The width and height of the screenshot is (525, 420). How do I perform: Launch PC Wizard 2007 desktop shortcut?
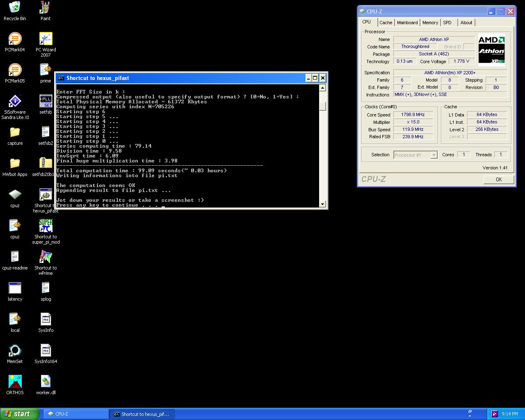point(46,39)
